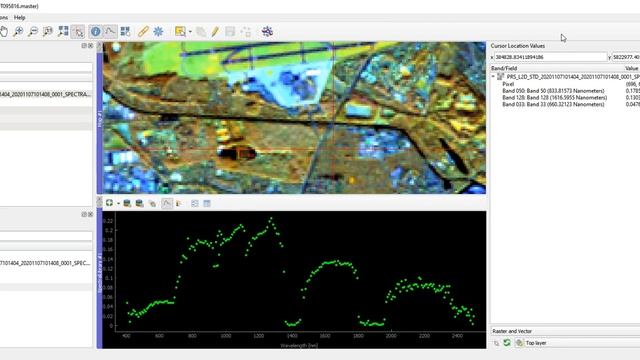Open the select features tool dropdown arrow
This screenshot has width=640, height=360.
190,32
